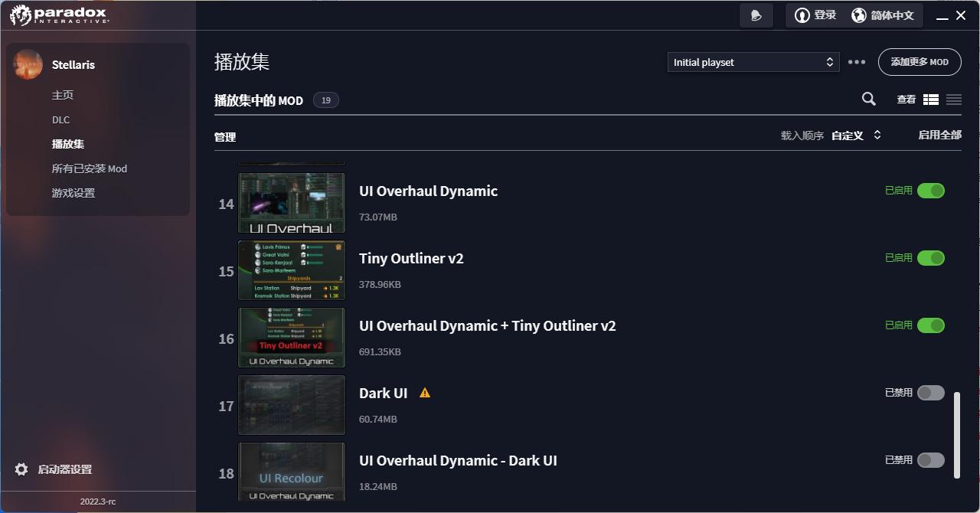The height and width of the screenshot is (513, 980).
Task: Open 启动器设置 launcher settings
Action: point(65,469)
